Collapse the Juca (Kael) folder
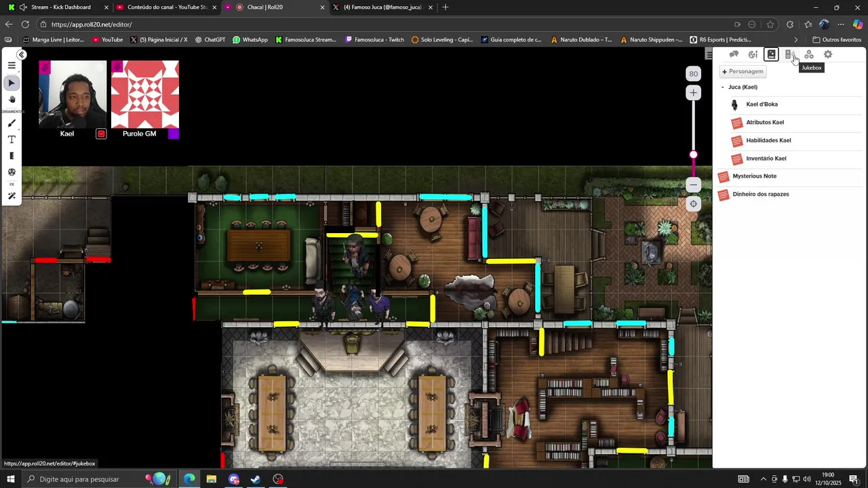The image size is (868, 488). pos(723,87)
